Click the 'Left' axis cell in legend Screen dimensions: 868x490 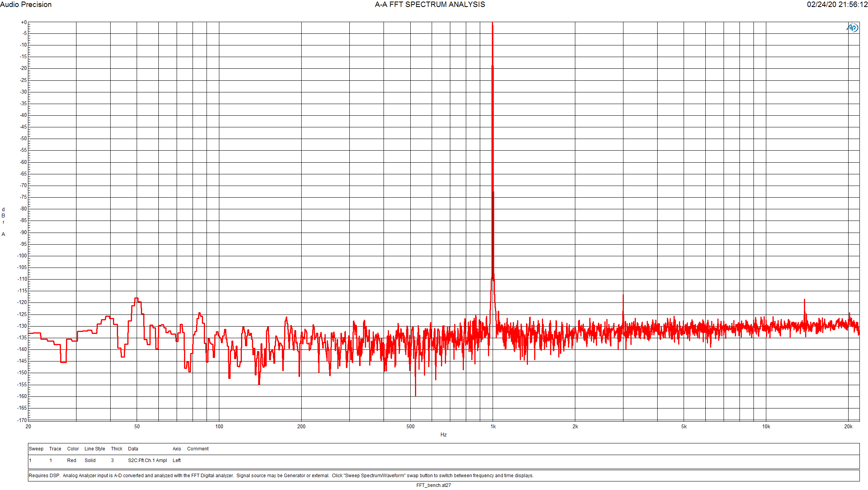[x=177, y=460]
